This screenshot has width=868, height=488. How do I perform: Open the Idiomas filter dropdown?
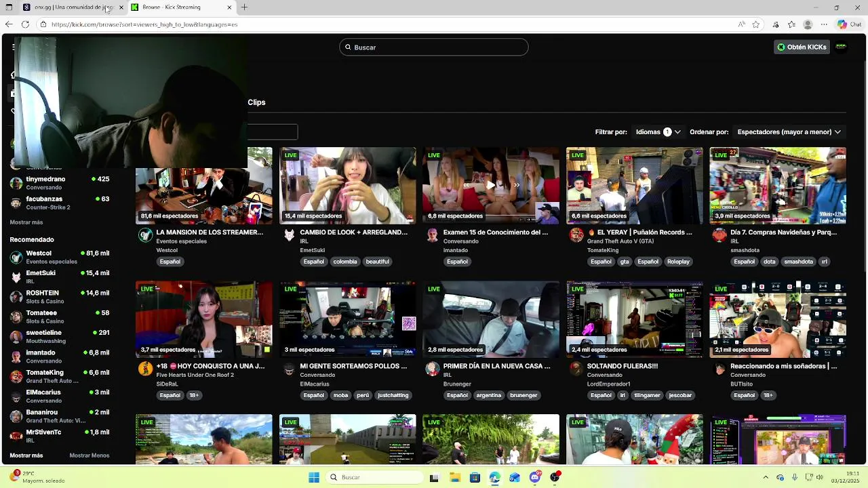click(x=658, y=132)
